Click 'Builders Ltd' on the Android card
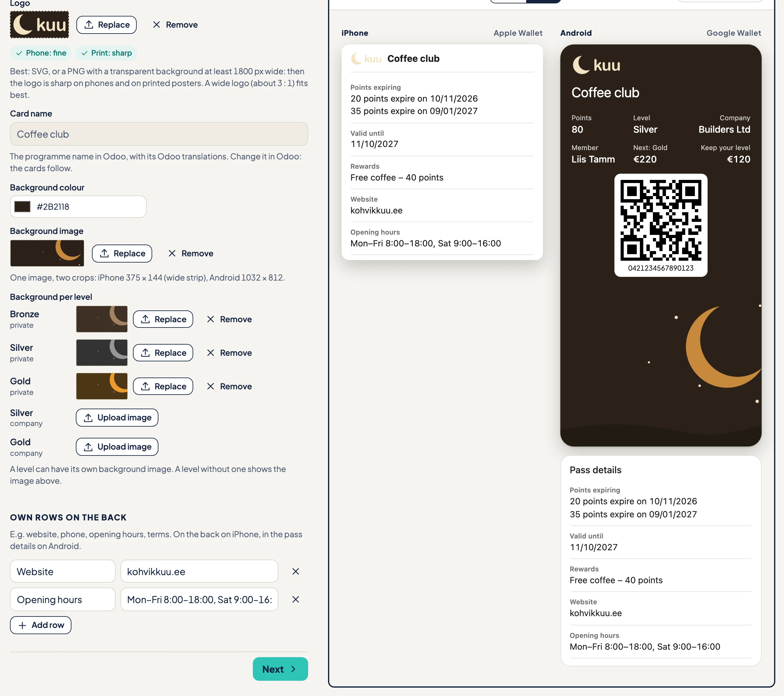 pyautogui.click(x=724, y=129)
